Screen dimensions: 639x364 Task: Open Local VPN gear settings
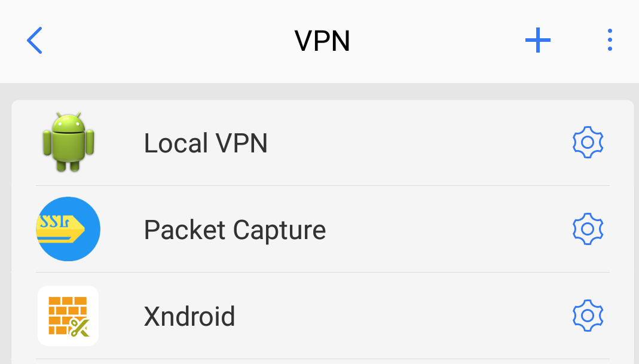click(x=588, y=142)
